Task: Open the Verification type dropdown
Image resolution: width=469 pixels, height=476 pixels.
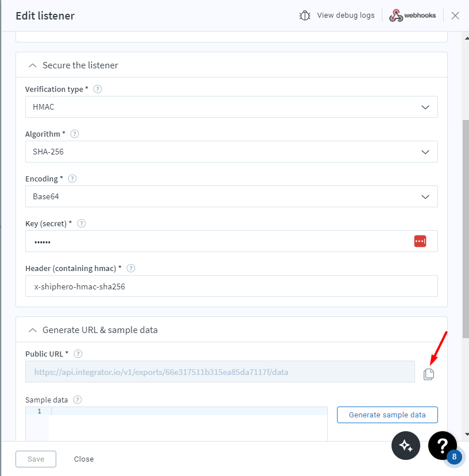Action: [231, 107]
